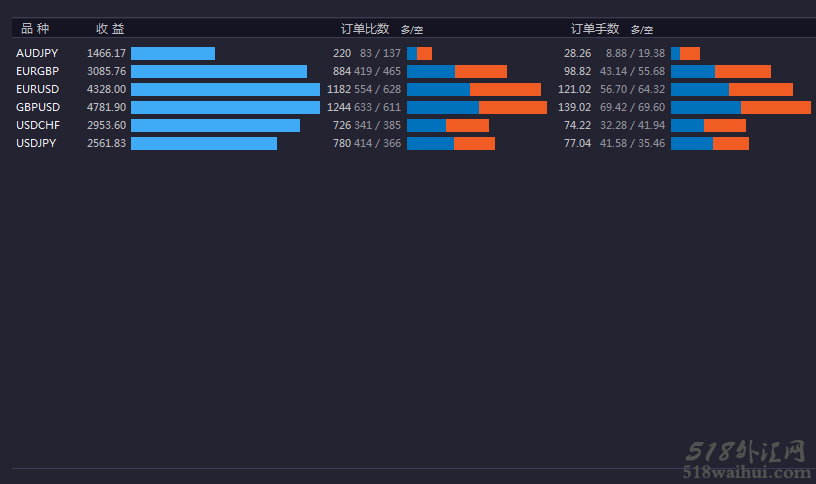Click the USDJPY order count 780

[x=342, y=143]
